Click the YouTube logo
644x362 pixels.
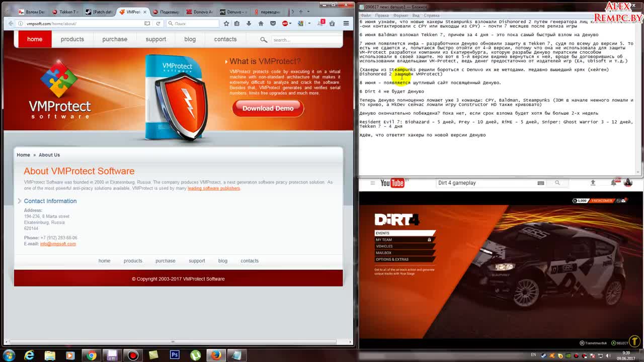click(393, 183)
